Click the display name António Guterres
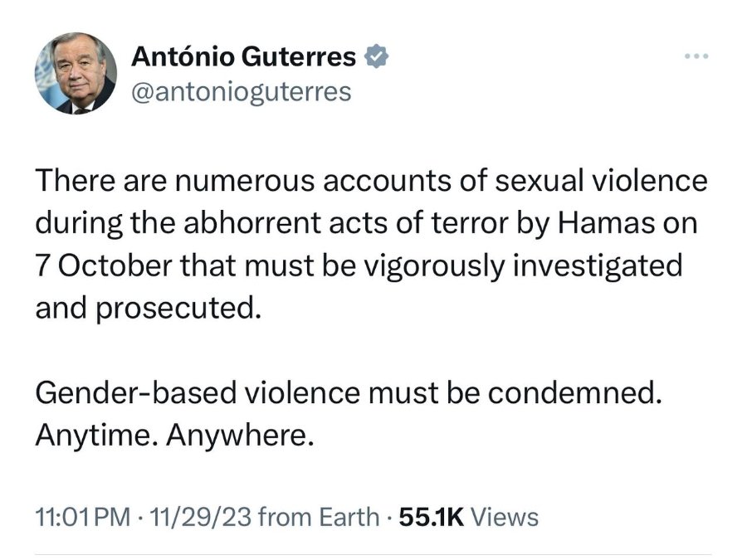The height and width of the screenshot is (560, 747). pos(243,56)
